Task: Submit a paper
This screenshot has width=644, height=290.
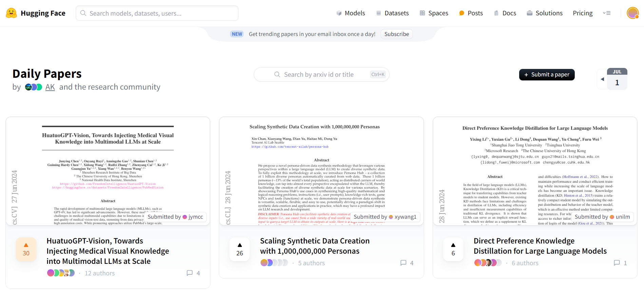Action: (x=547, y=75)
